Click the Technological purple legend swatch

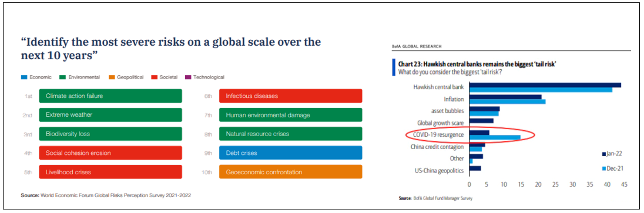(x=187, y=77)
